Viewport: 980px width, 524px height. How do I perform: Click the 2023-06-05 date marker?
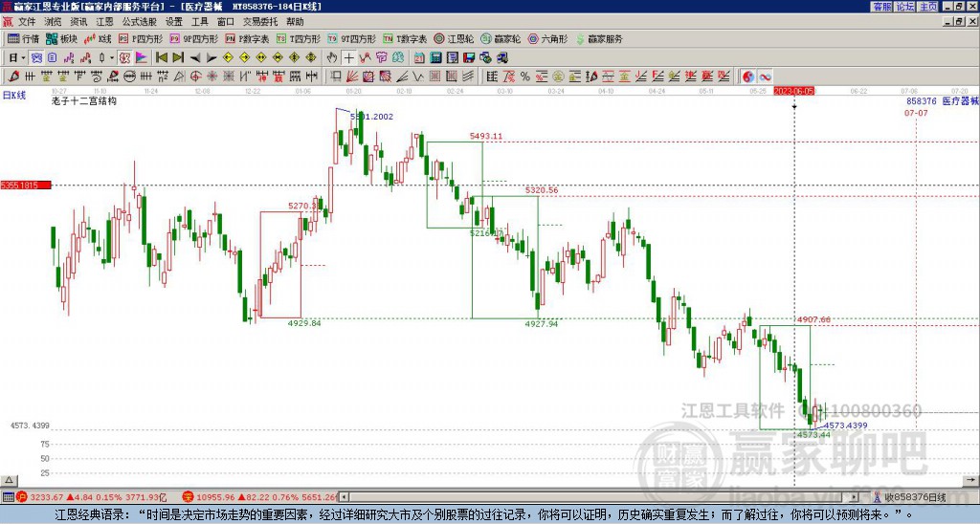[x=793, y=91]
